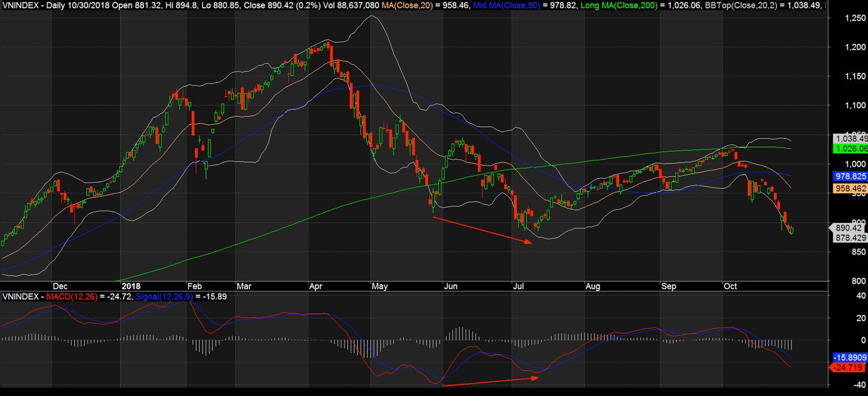Image resolution: width=868 pixels, height=396 pixels.
Task: Click the 890.42 closing price tag
Action: 848,228
